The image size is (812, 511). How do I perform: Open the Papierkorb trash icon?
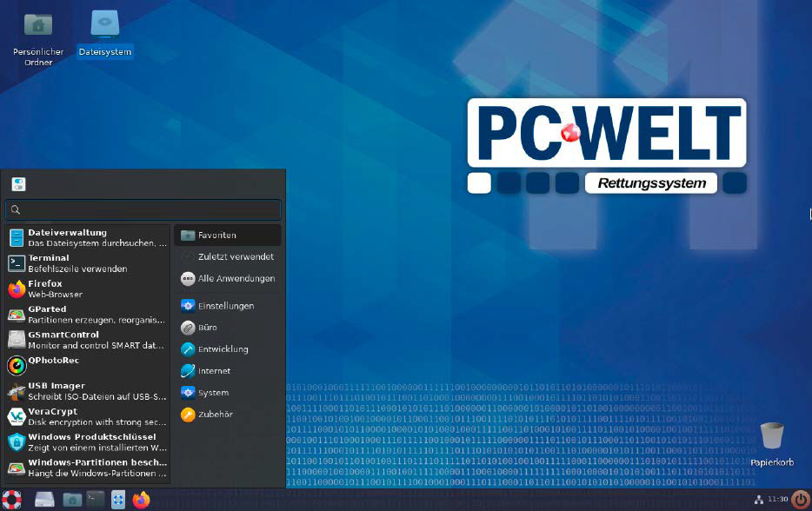772,444
